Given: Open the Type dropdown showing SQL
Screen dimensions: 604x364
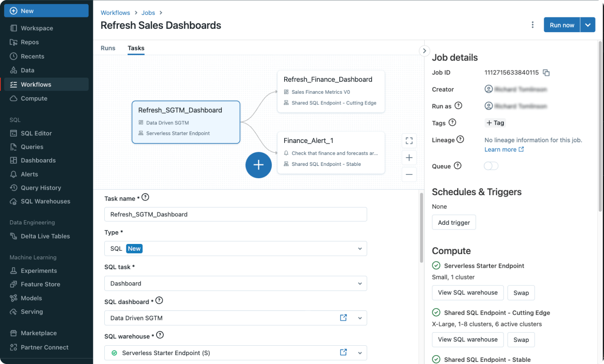Looking at the screenshot, I should coord(235,249).
